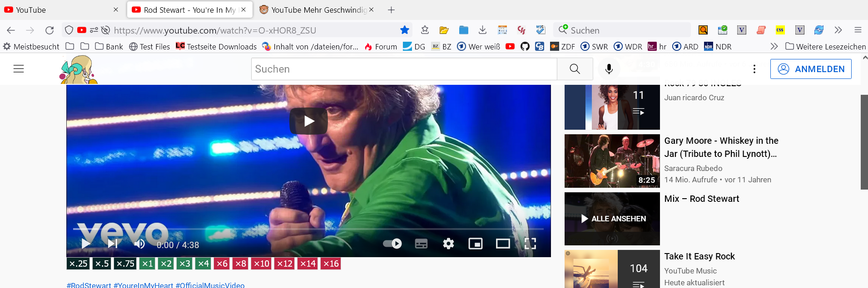Viewport: 868px width, 288px height.
Task: Skip to next video in player
Action: point(113,244)
